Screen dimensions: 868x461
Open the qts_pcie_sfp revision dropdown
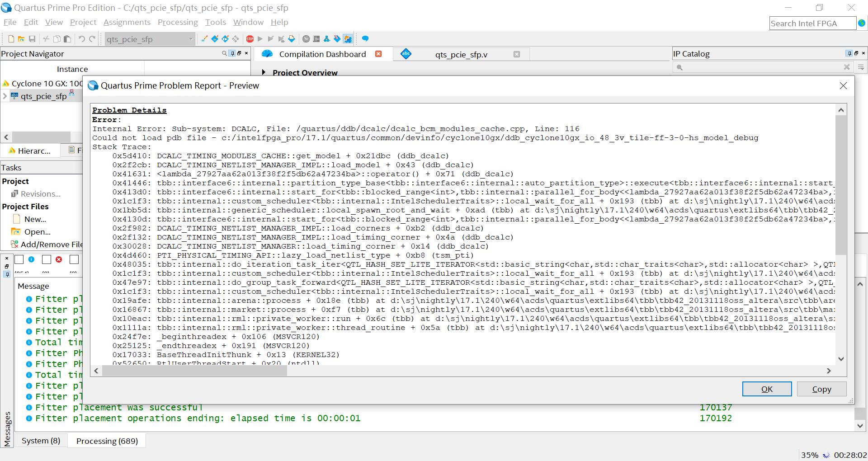(190, 39)
